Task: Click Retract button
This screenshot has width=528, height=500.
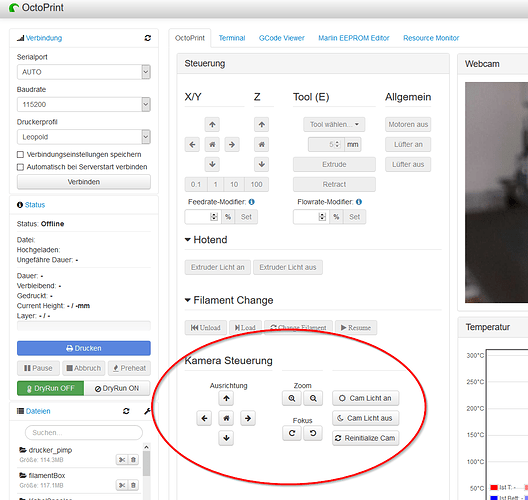Action: 334,185
